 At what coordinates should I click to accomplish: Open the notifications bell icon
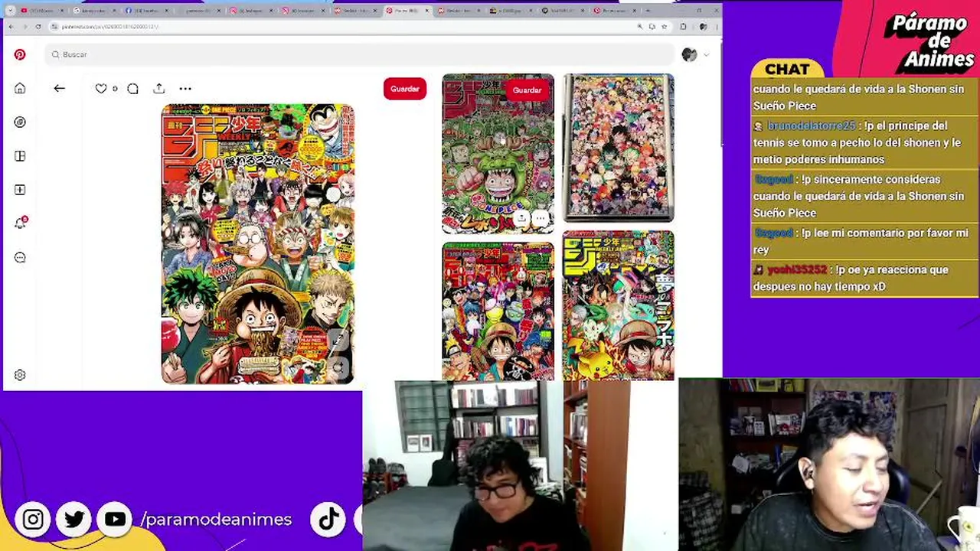[20, 223]
